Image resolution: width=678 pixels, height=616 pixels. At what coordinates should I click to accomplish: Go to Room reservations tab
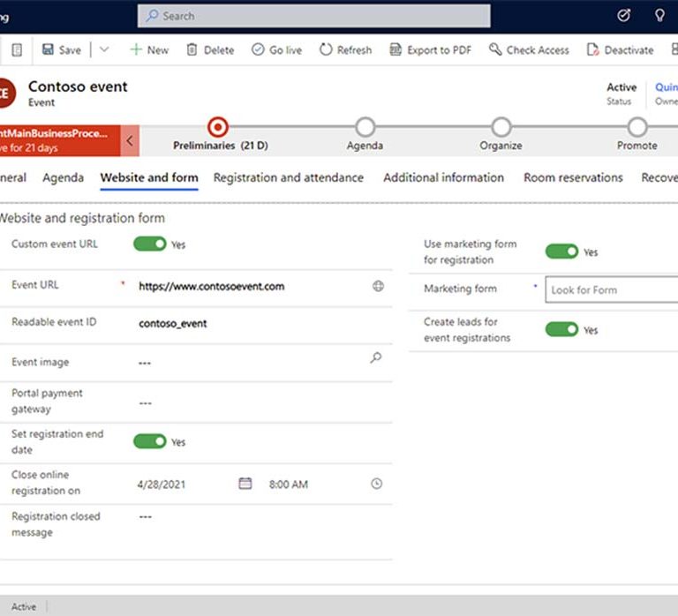[573, 177]
